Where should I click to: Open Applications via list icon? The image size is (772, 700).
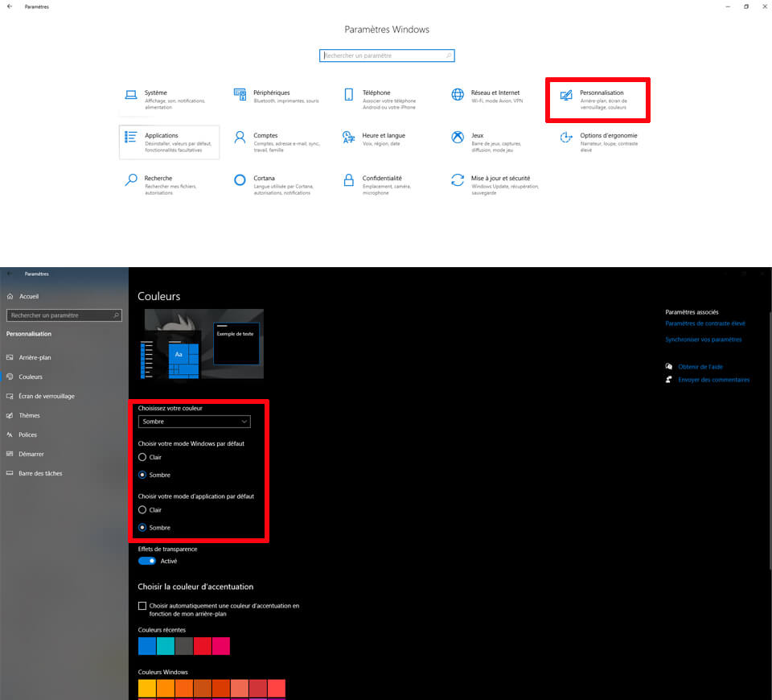click(x=130, y=137)
